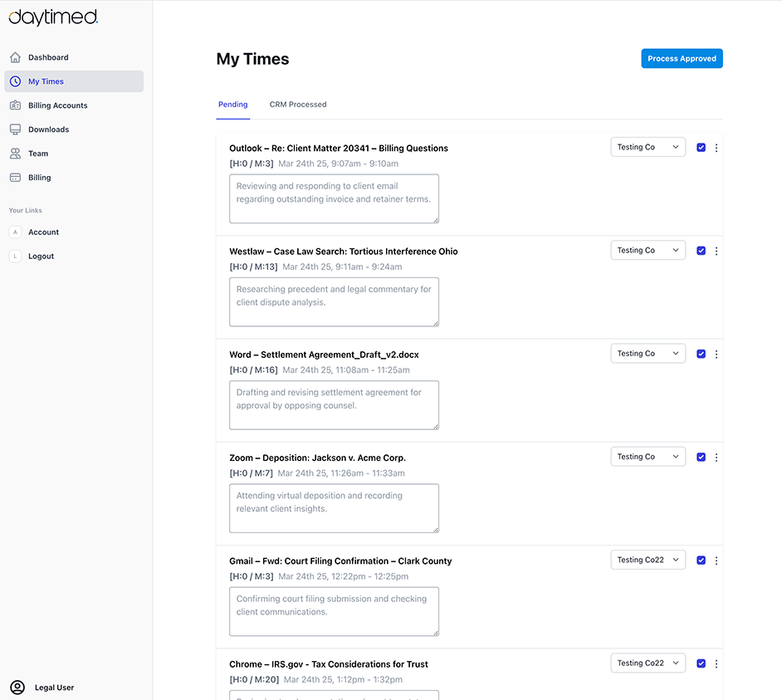Screen dimensions: 782x700
Task: Click the Gmail court filing description box
Action: click(335, 612)
